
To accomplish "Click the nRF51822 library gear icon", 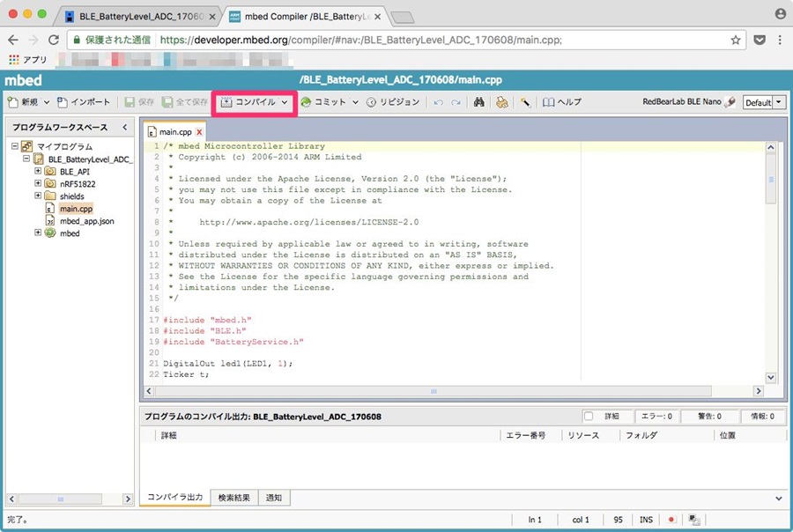I will tap(50, 183).
